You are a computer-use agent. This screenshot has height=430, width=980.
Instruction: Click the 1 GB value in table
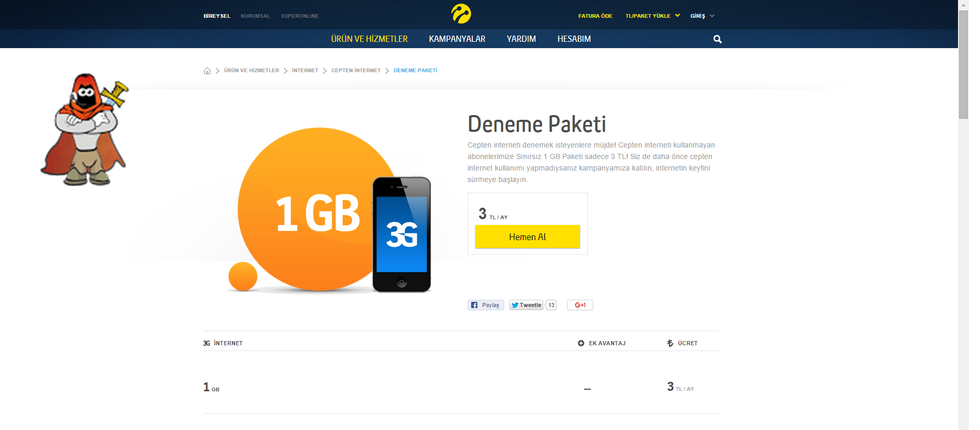point(211,387)
